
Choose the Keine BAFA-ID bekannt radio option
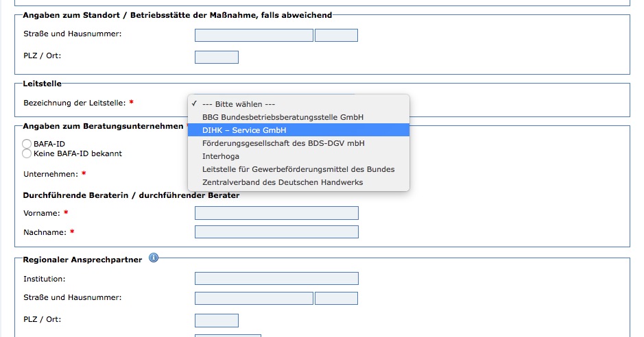click(27, 153)
